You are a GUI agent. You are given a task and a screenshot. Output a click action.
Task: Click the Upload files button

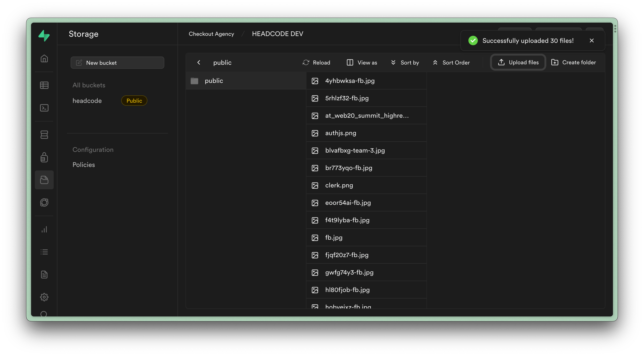[x=518, y=62]
